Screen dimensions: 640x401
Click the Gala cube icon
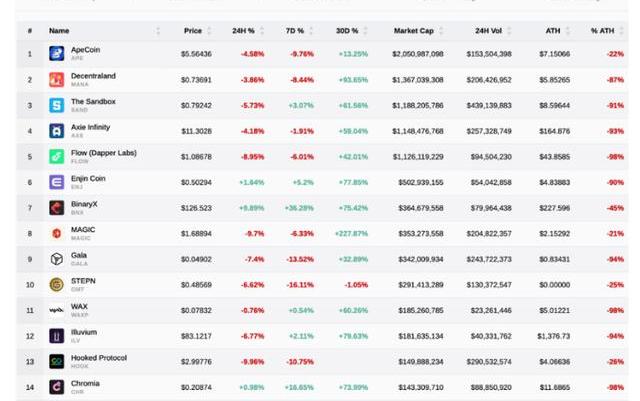(57, 259)
